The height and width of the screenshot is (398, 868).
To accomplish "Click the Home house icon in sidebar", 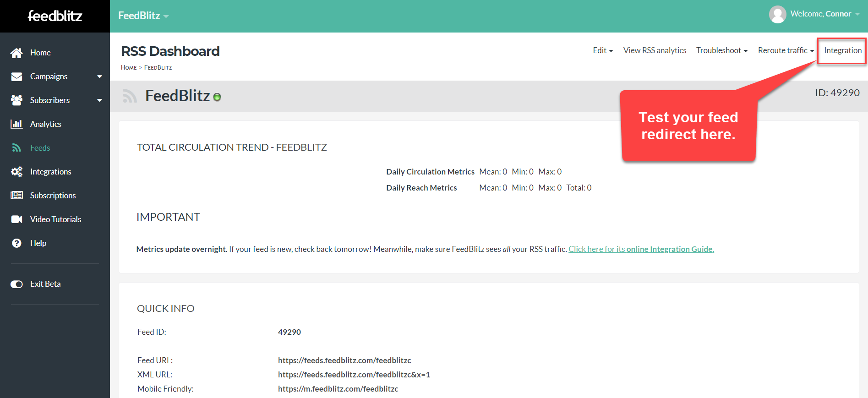I will pyautogui.click(x=16, y=53).
